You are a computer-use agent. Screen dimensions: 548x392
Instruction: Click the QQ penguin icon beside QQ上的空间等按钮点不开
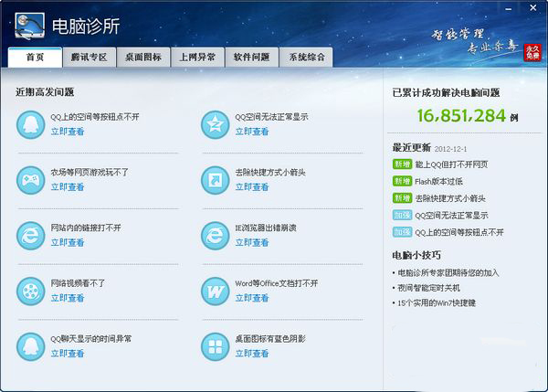tap(31, 125)
